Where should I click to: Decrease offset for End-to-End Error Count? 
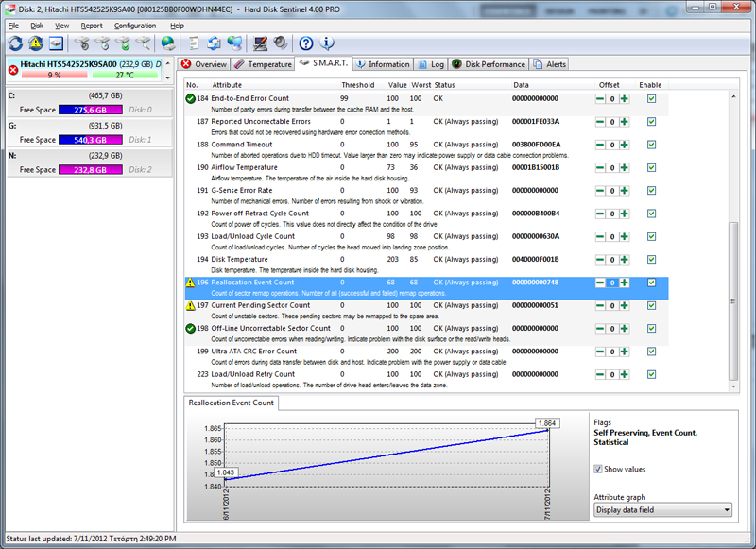pos(600,99)
